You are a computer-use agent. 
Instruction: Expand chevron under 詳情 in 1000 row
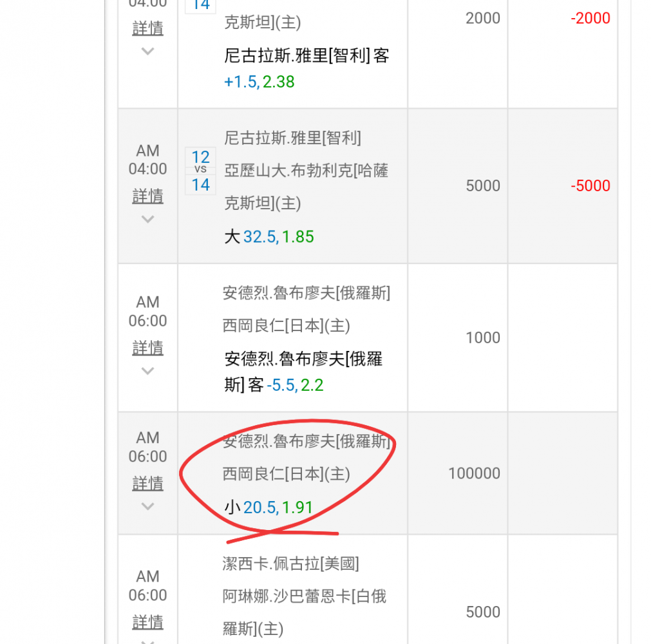(x=147, y=371)
